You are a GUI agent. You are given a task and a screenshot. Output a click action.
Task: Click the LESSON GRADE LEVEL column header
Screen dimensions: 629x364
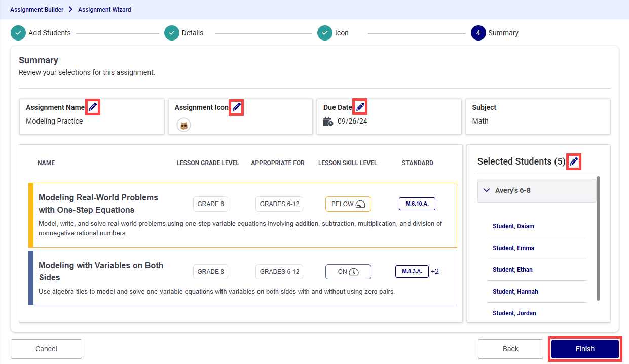[208, 163]
